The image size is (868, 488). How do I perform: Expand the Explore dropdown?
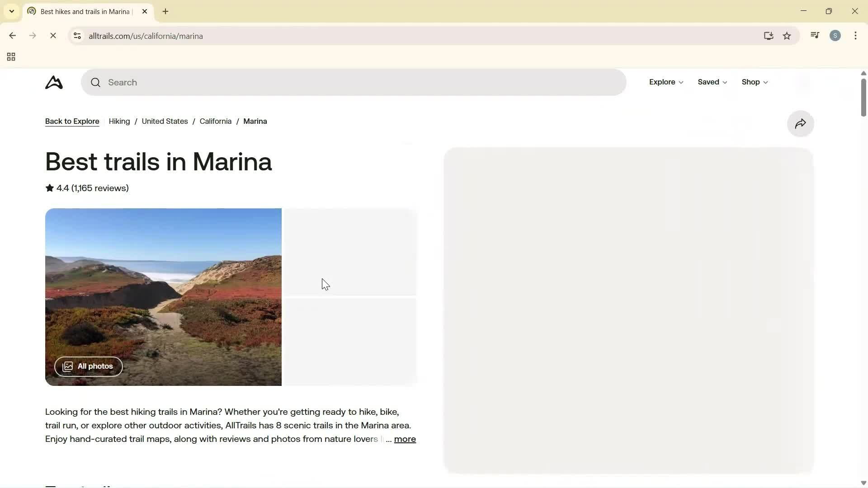(665, 82)
